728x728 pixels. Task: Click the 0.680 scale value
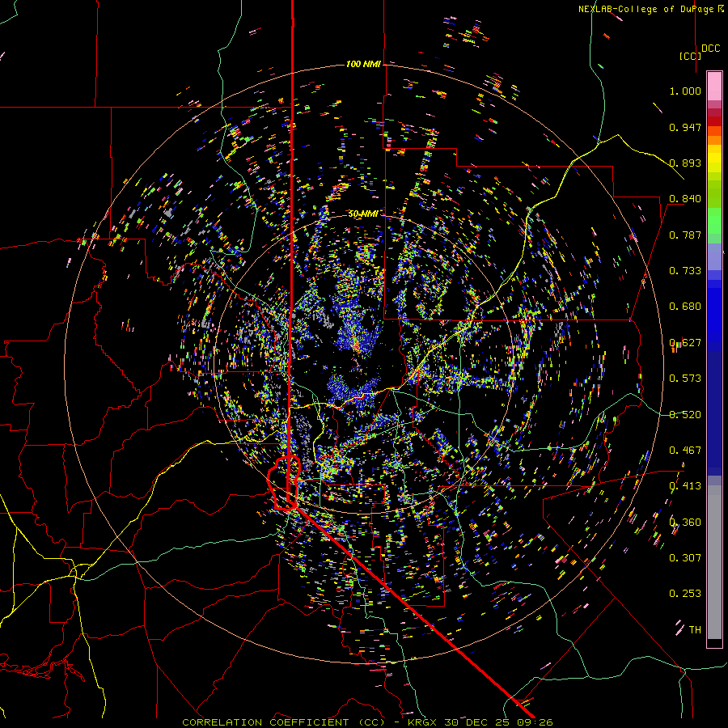point(685,307)
